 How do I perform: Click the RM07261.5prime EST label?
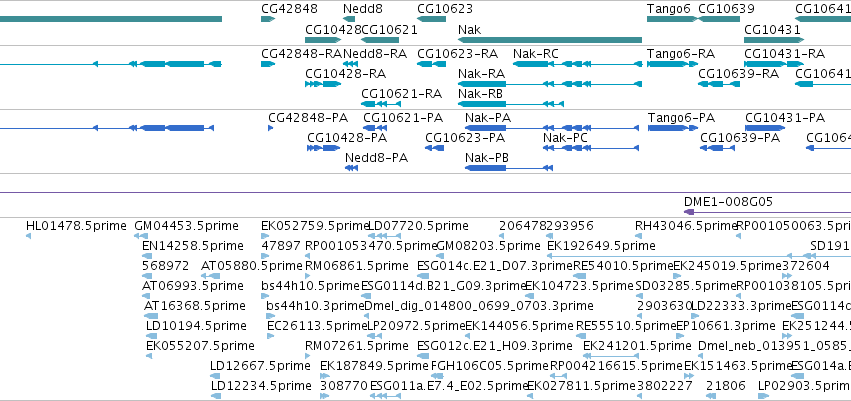point(357,346)
